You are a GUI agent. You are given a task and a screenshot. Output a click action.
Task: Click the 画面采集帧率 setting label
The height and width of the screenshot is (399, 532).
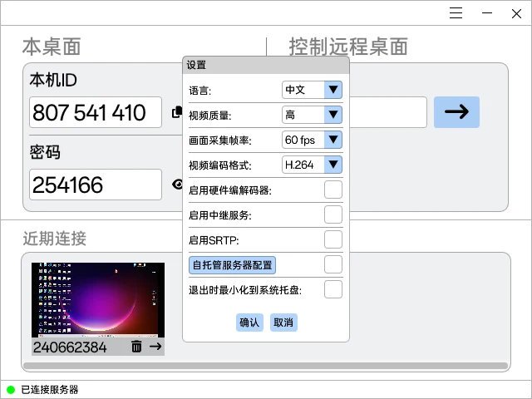(x=220, y=140)
